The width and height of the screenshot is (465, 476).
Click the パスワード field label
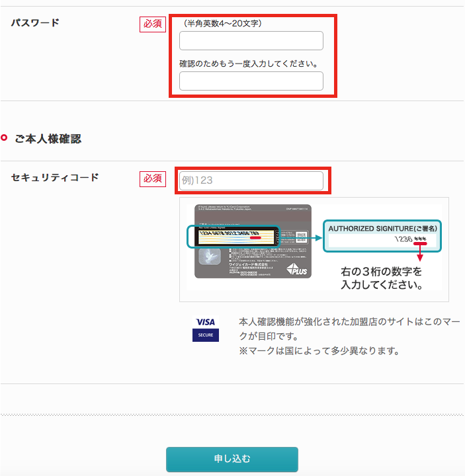tap(35, 22)
